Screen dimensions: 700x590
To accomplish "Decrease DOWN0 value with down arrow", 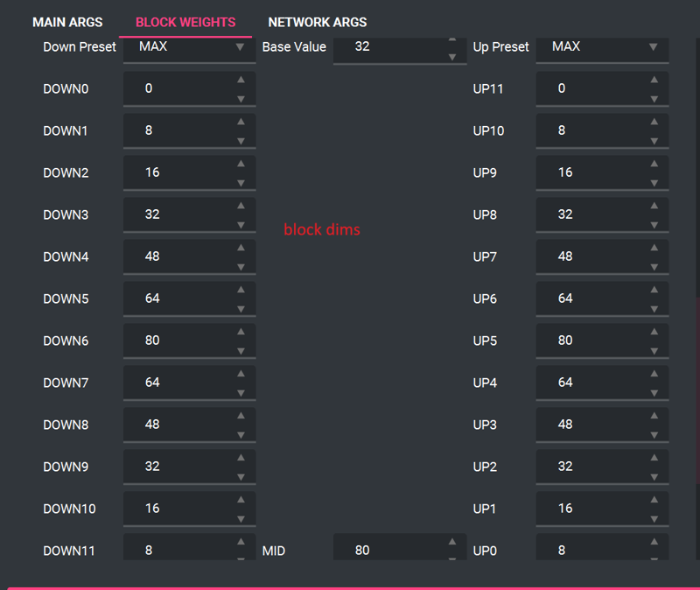I will pyautogui.click(x=241, y=99).
